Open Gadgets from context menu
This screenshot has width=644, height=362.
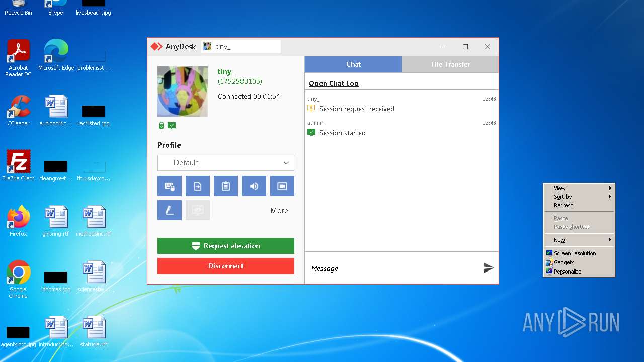579,262
